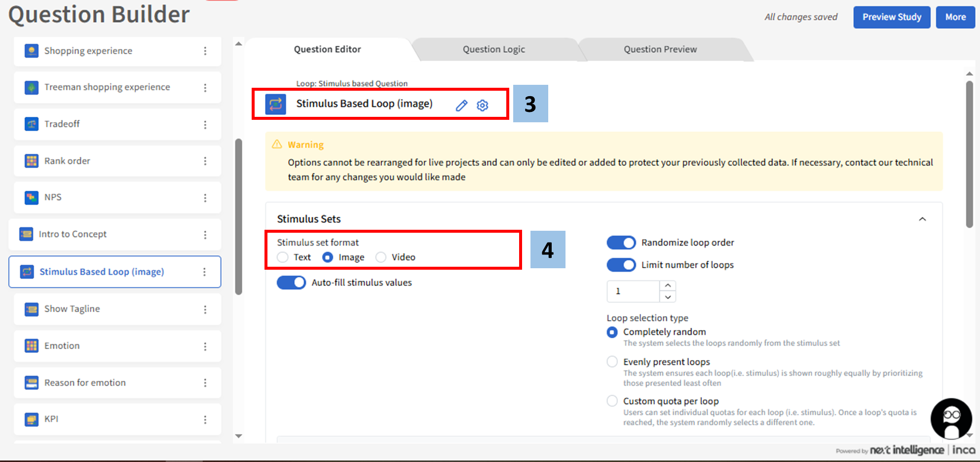Click the Preview Study button

coord(892,17)
